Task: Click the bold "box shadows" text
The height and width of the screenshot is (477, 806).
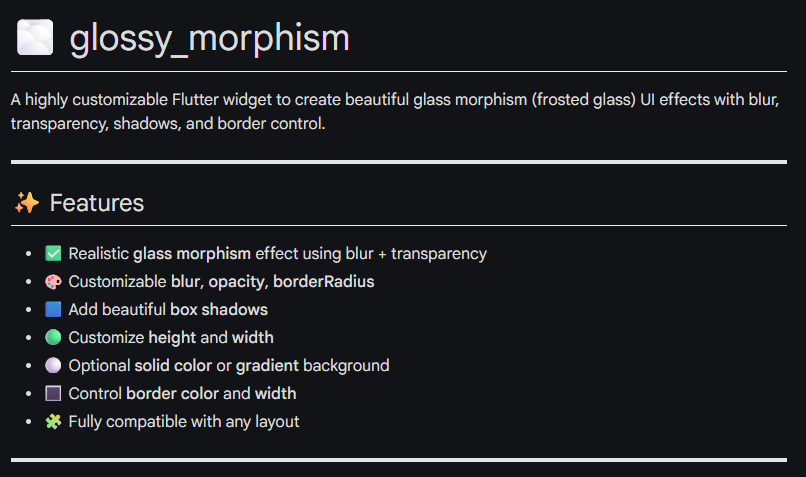Action: point(219,310)
